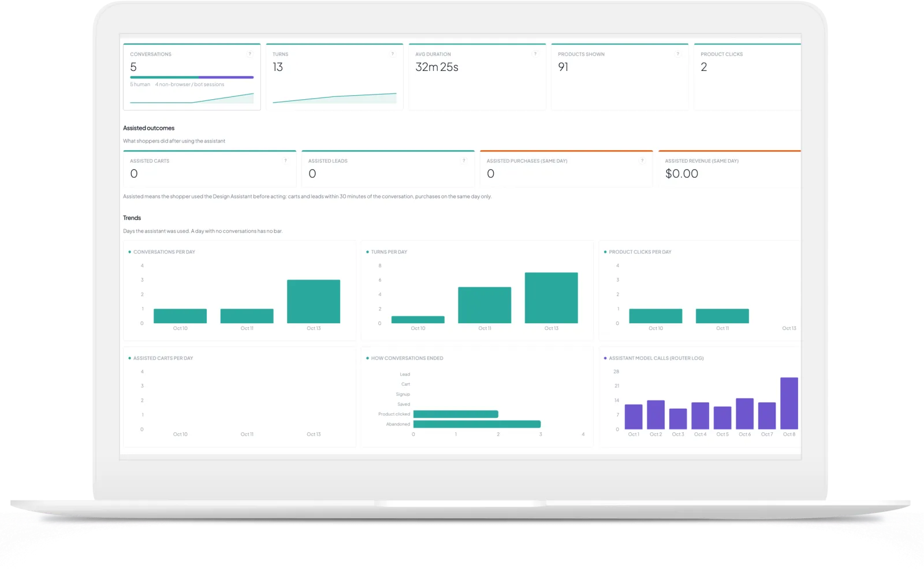Screen dimensions: 924x569
Task: Click the Oct 10 bar in Conversations Per Day
Action: 180,316
